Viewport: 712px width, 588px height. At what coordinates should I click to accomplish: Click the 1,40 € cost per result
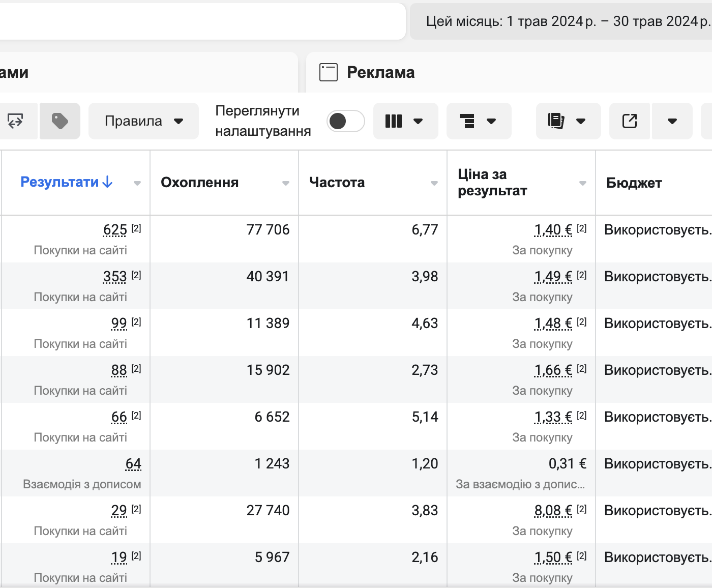click(553, 230)
